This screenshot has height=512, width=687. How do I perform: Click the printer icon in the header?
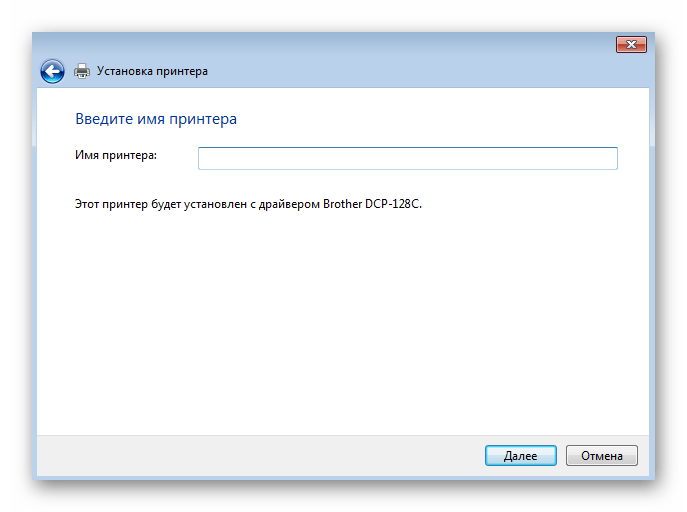point(82,71)
